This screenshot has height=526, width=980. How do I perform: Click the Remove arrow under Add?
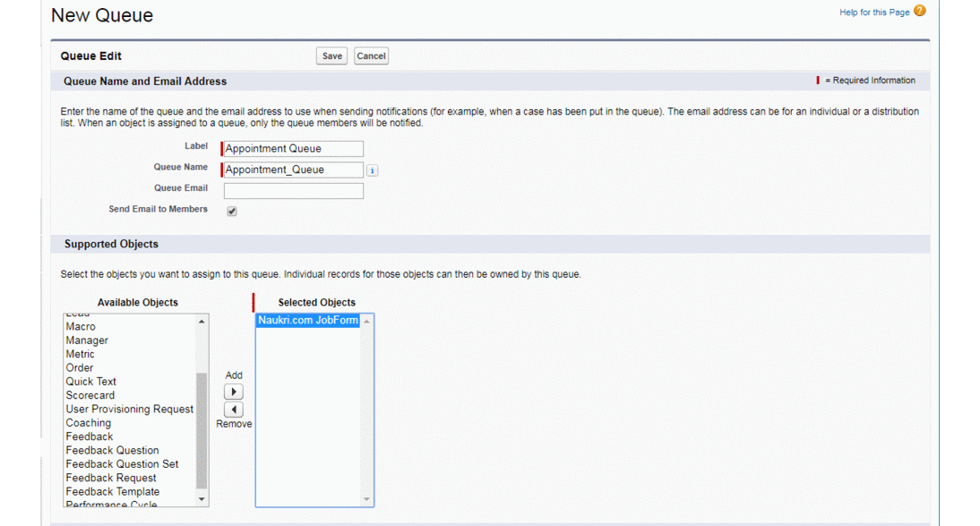[233, 409]
